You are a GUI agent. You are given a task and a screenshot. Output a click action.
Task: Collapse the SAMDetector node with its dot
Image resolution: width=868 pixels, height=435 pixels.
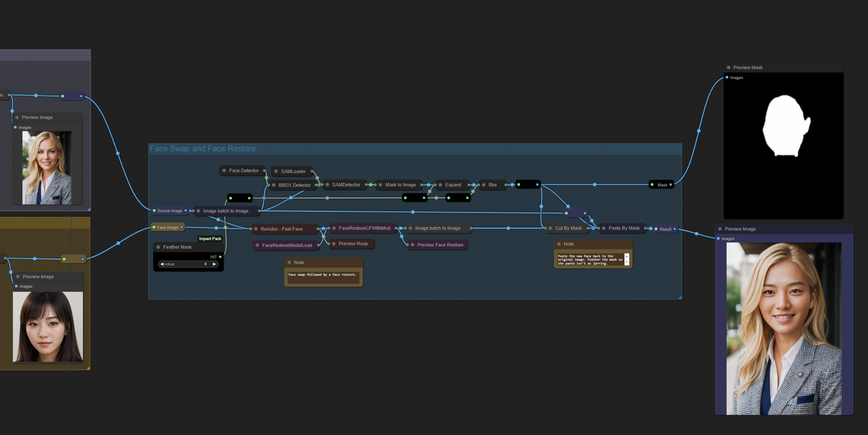327,185
